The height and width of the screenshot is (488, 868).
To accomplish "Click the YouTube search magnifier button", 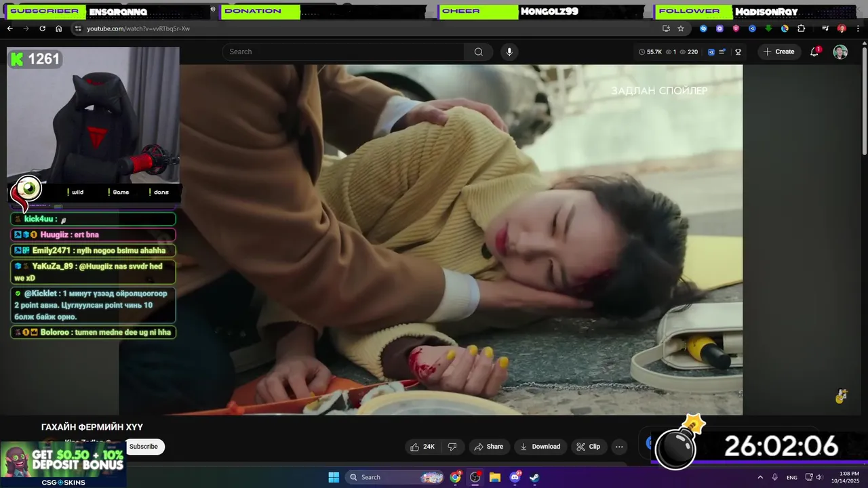I will click(479, 52).
